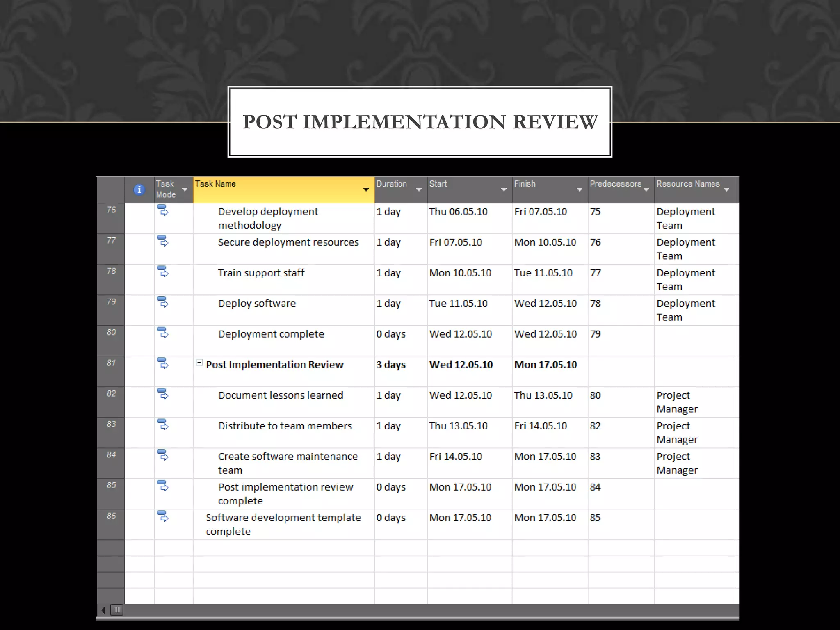Click task mode icon in row 79
This screenshot has width=840, height=630.
pos(163,302)
